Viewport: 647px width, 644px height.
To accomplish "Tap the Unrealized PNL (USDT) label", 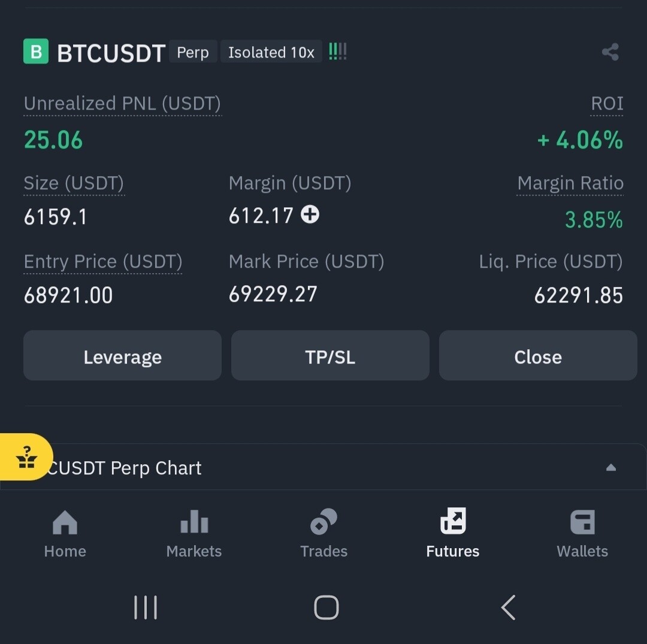I will [x=122, y=104].
